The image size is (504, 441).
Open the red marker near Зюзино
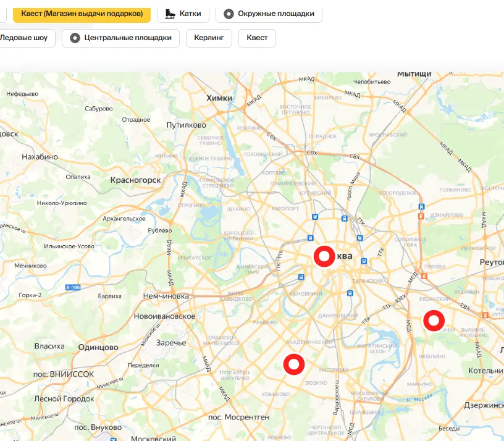[294, 364]
